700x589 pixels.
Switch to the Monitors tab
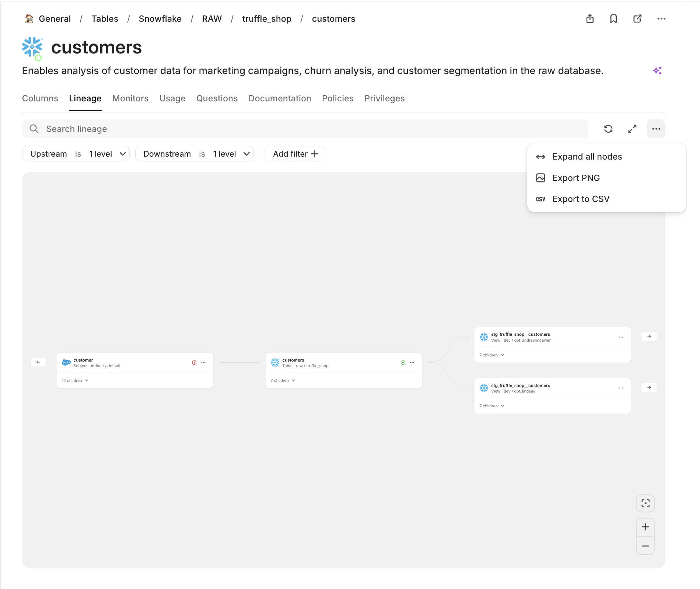tap(130, 98)
